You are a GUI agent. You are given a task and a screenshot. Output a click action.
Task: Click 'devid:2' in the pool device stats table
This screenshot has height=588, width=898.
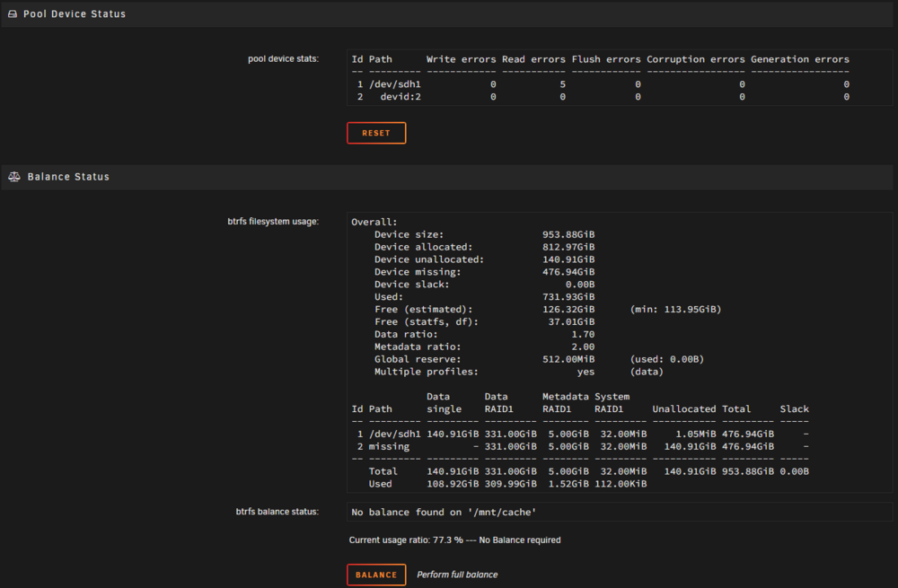[401, 97]
